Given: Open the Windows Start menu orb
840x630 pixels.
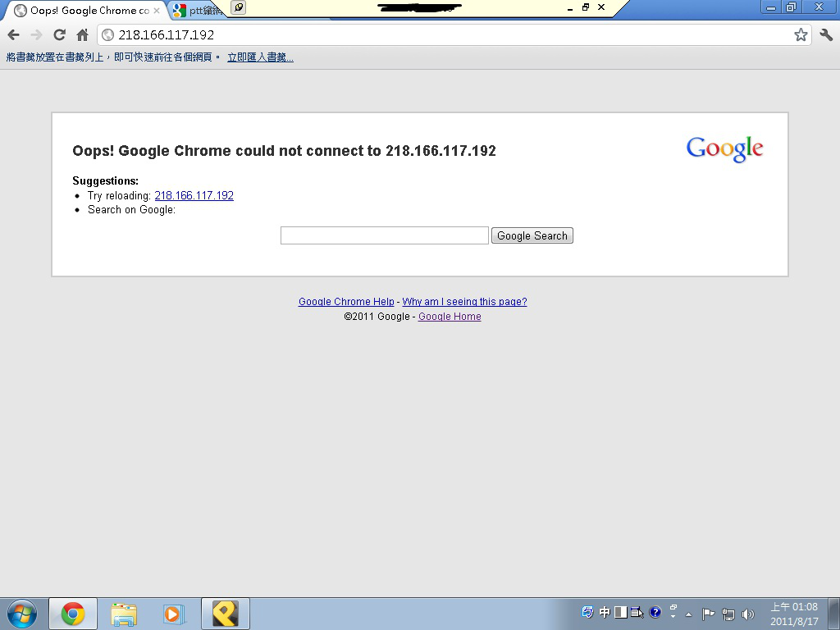Looking at the screenshot, I should (x=22, y=614).
